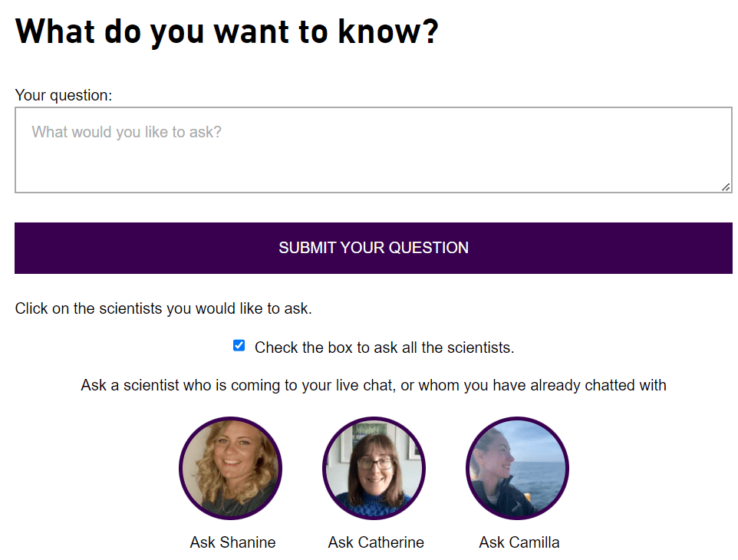Image resolution: width=738 pixels, height=560 pixels.
Task: Click the "What do you want to know?" heading
Action: [227, 31]
